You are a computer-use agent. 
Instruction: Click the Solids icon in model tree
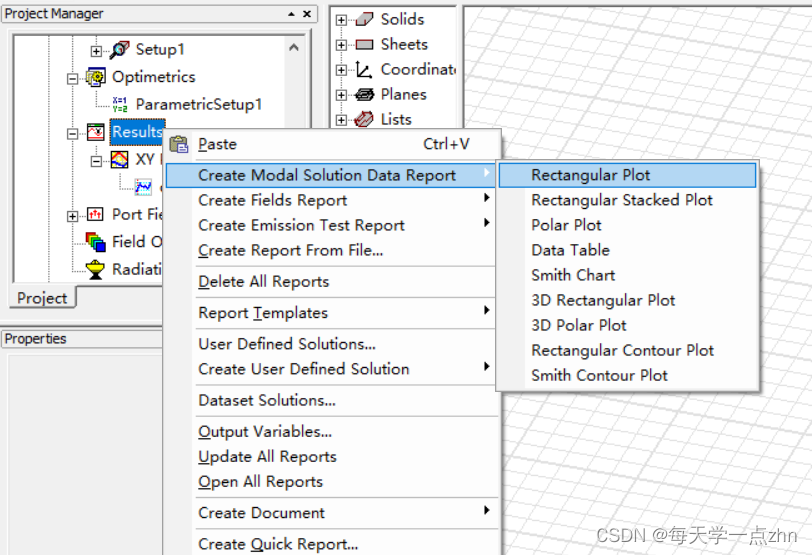coord(364,20)
